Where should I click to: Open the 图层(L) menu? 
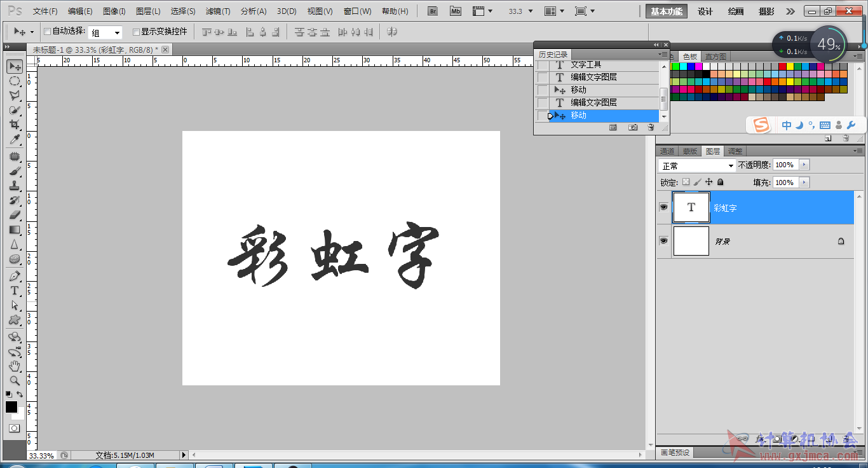(x=148, y=11)
